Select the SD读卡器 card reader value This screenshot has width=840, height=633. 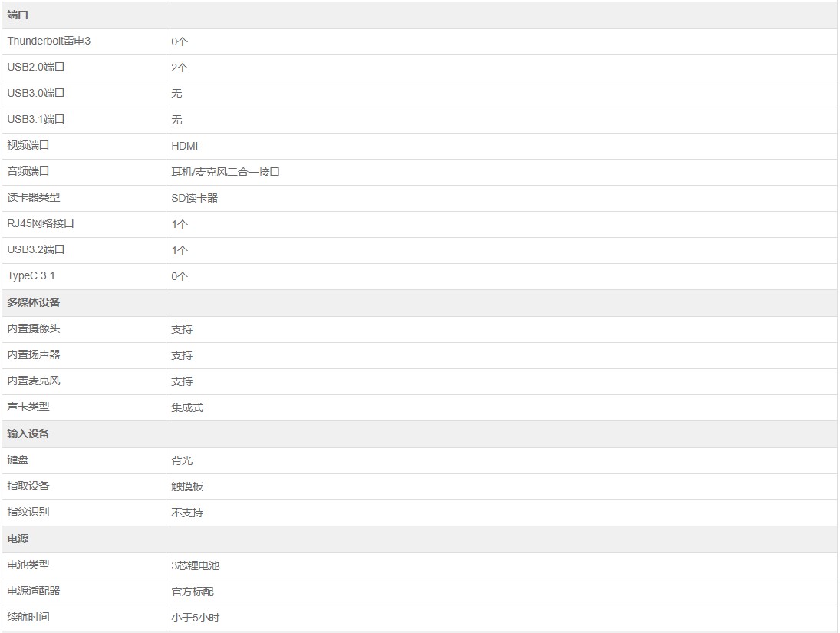[x=195, y=198]
